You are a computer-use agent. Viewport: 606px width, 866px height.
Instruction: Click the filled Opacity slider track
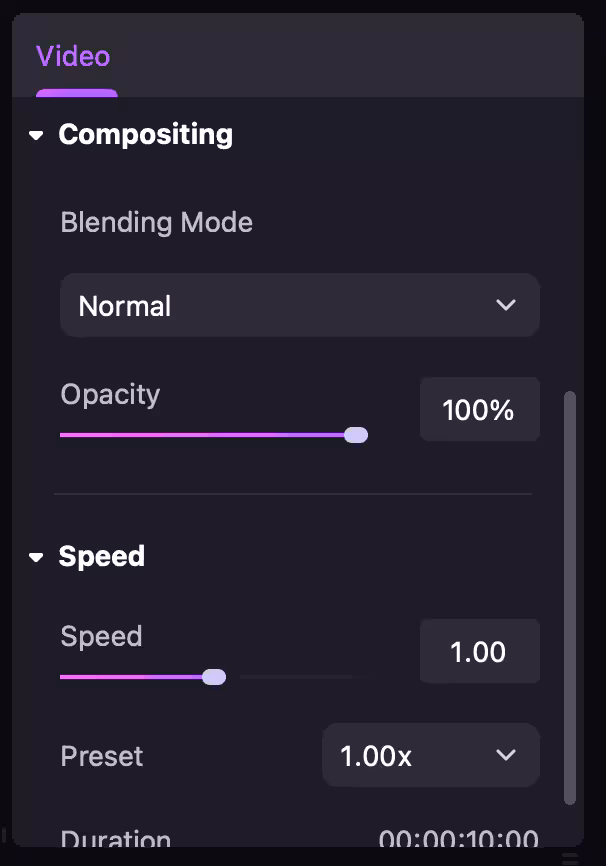click(200, 435)
